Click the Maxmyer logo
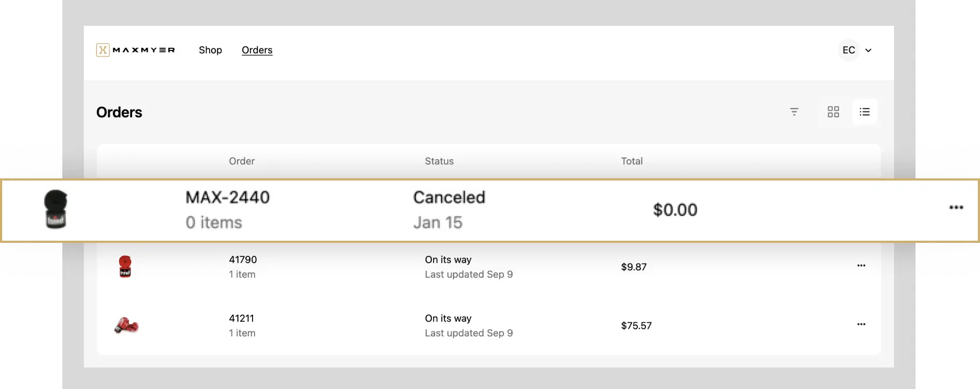 tap(135, 50)
